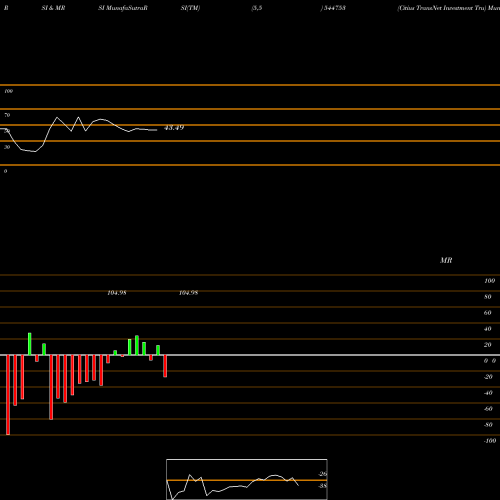Click the -20 label on MR axis
Image resolution: width=500 pixels, height=500 pixels.
point(488,377)
